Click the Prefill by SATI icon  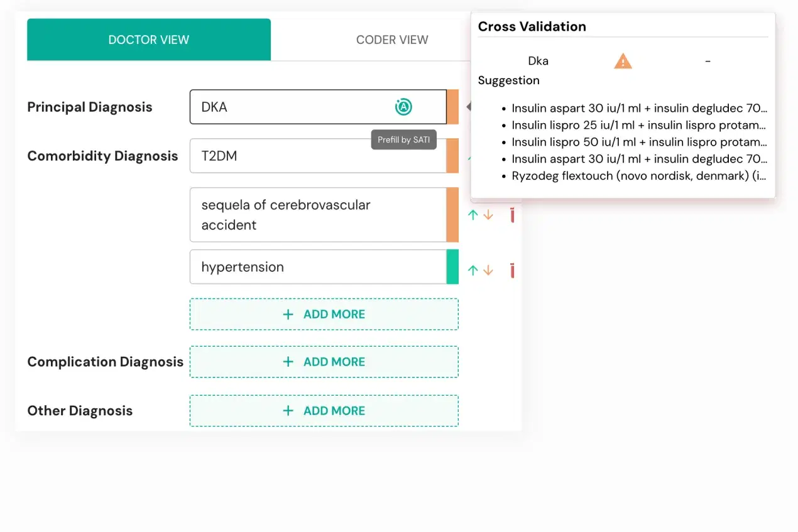tap(403, 107)
